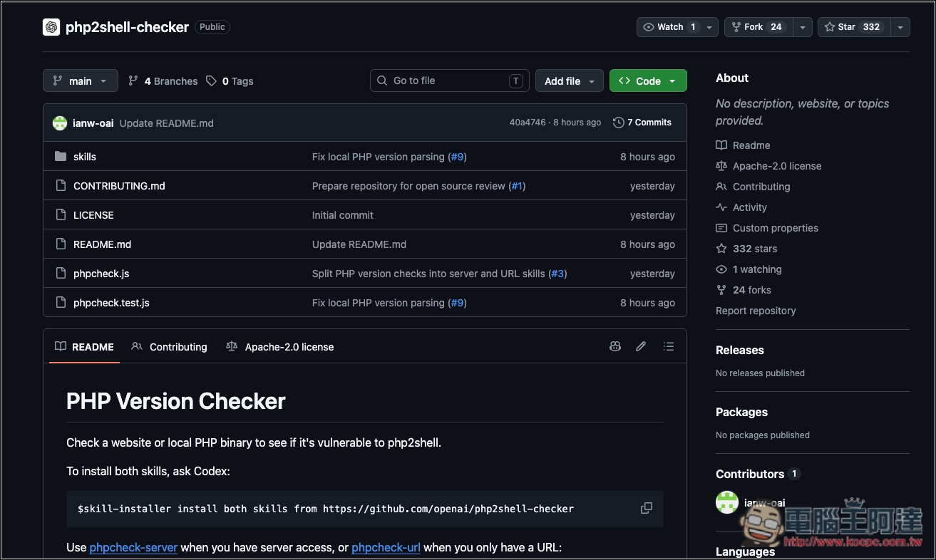Click the ianw-oai commit author avatar
The height and width of the screenshot is (560, 936).
(x=60, y=123)
